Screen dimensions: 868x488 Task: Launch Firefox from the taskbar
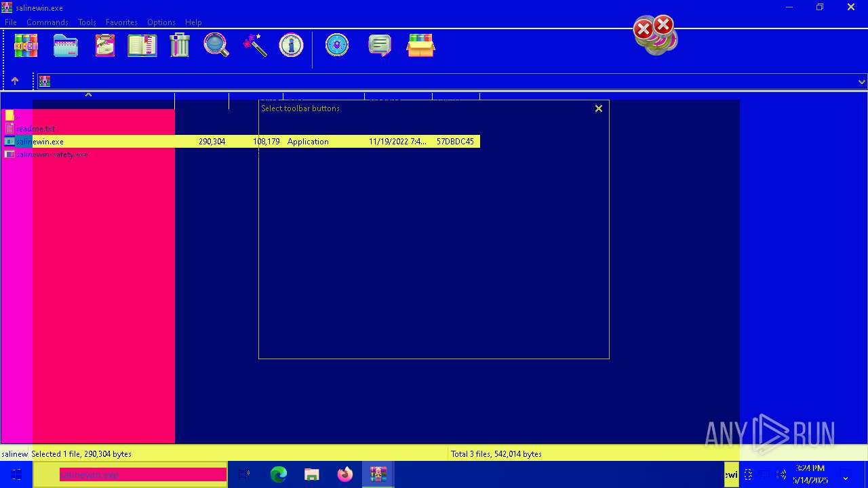pos(345,474)
